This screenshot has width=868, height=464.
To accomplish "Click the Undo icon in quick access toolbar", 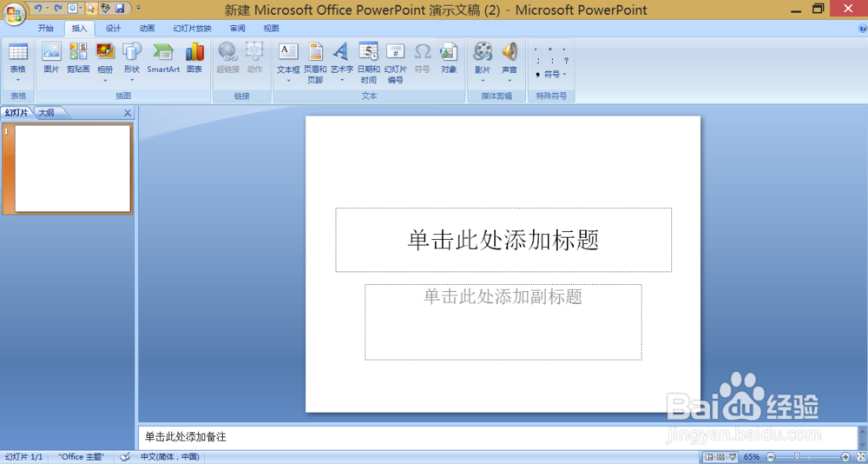I will coord(37,9).
